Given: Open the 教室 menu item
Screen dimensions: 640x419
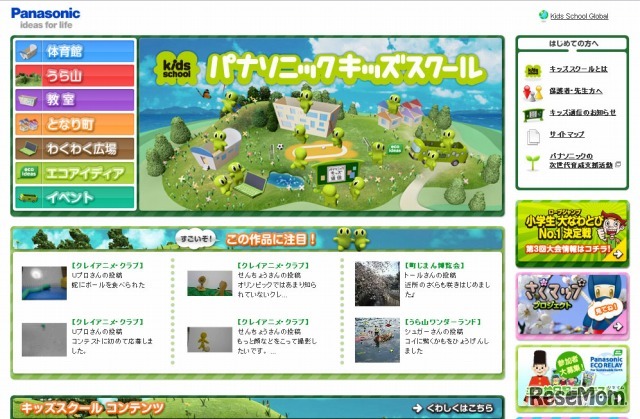Looking at the screenshot, I should 75,100.
